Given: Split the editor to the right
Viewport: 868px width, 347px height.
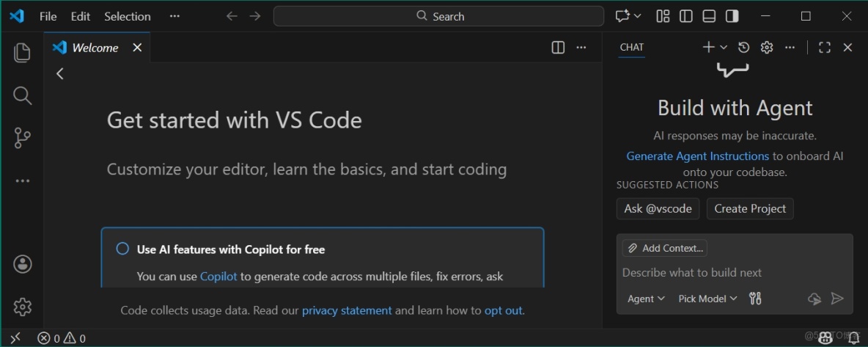Looking at the screenshot, I should (x=558, y=48).
